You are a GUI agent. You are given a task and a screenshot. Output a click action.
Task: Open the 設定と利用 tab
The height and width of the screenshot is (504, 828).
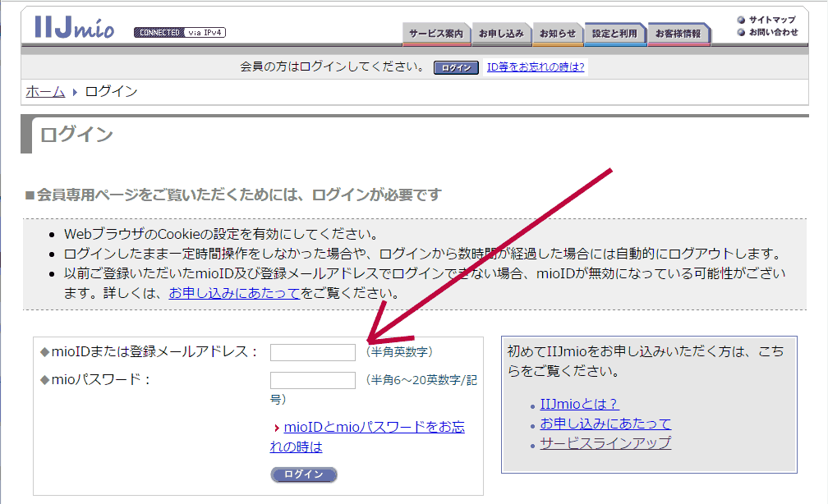(x=614, y=34)
